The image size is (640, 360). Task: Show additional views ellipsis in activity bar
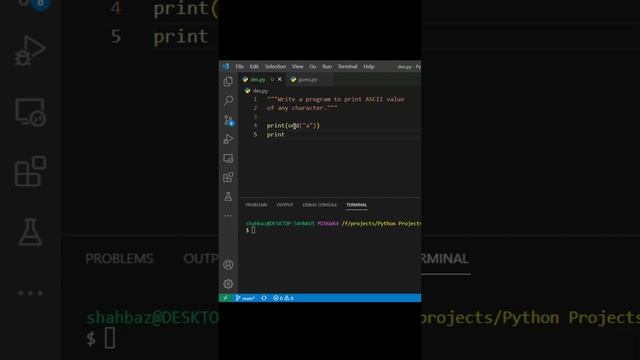point(228,216)
